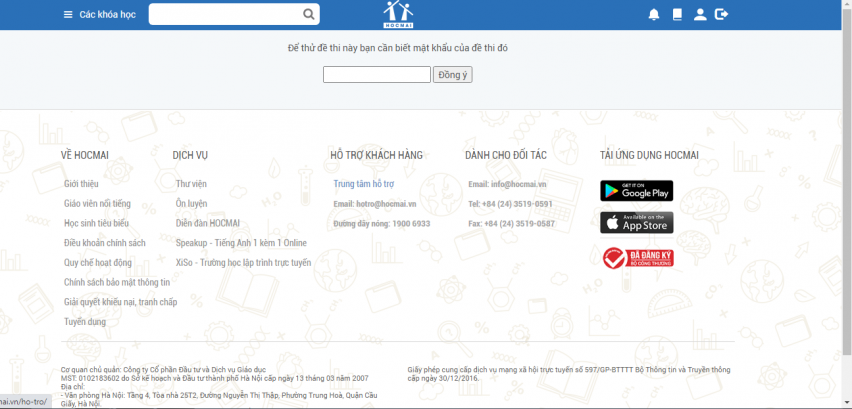Screen dimensions: 852x409
Task: Open the Thư viện link
Action: click(191, 184)
